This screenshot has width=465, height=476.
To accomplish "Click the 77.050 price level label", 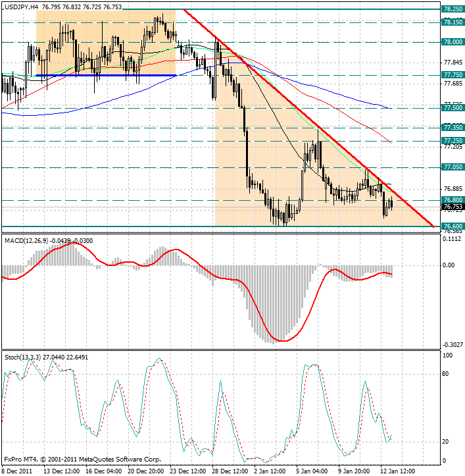I will click(453, 167).
